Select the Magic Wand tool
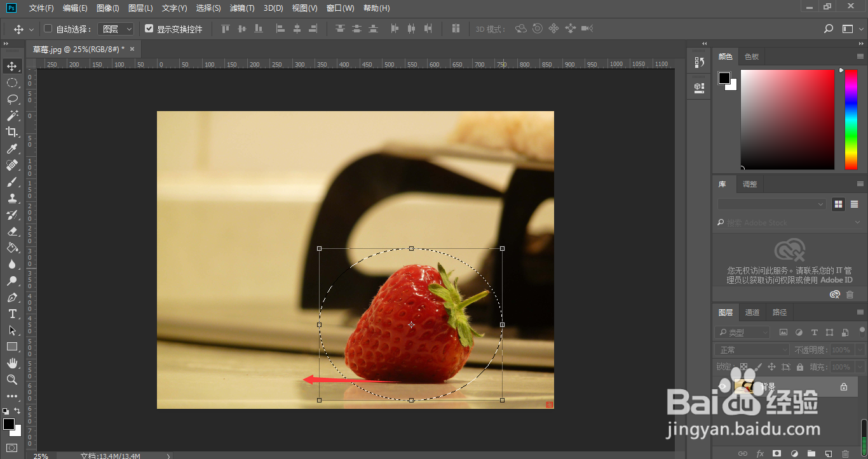Image resolution: width=868 pixels, height=459 pixels. tap(12, 116)
